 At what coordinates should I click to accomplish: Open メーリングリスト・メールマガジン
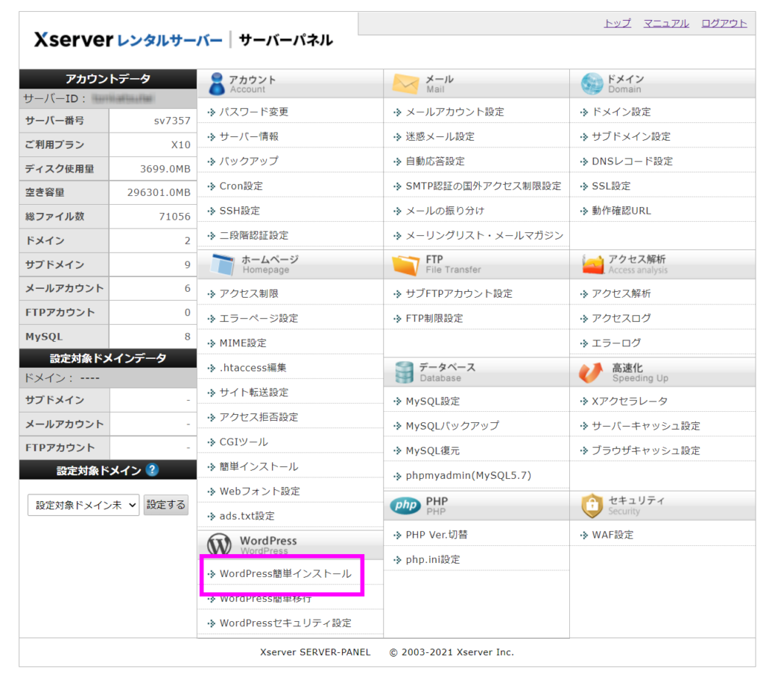point(484,235)
